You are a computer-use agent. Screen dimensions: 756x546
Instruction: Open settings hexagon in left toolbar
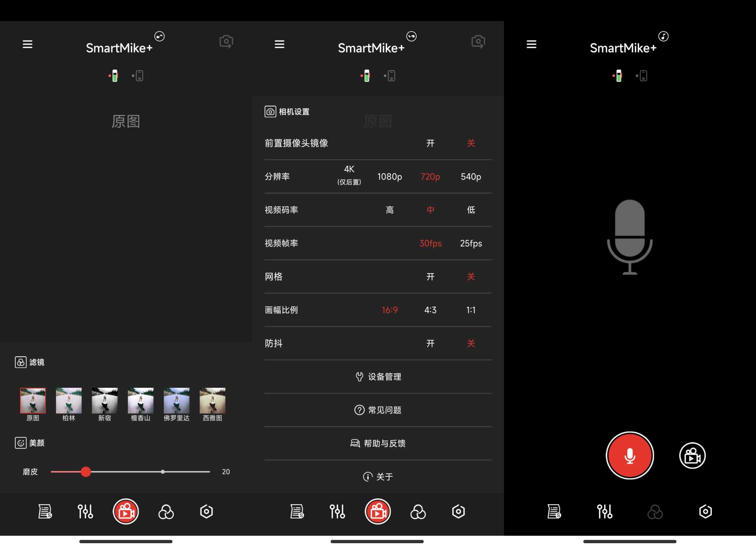pos(206,512)
